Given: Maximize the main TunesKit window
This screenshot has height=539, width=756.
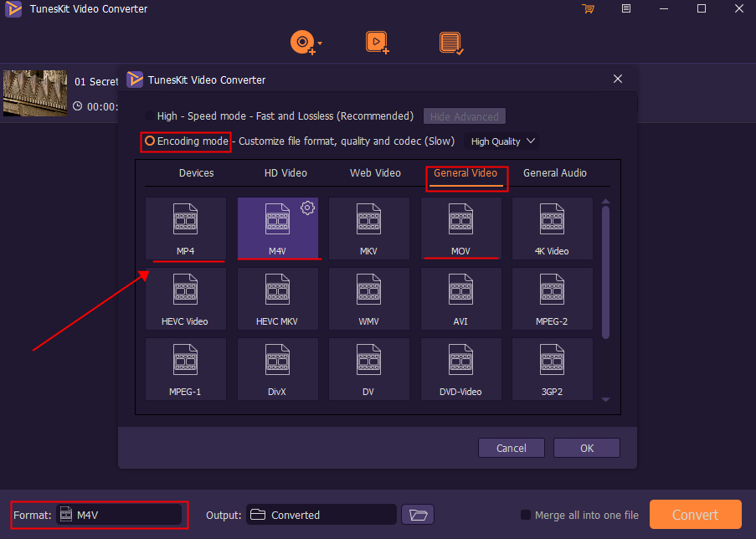Looking at the screenshot, I should [x=702, y=8].
